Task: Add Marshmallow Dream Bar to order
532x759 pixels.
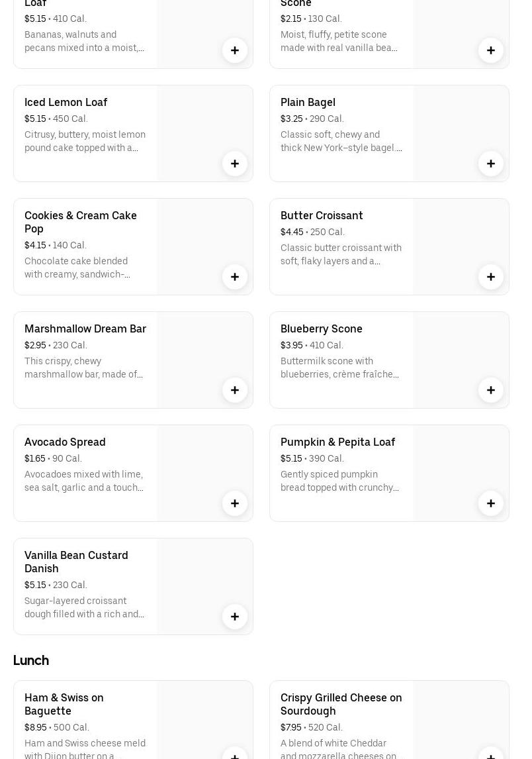Action: (x=235, y=390)
